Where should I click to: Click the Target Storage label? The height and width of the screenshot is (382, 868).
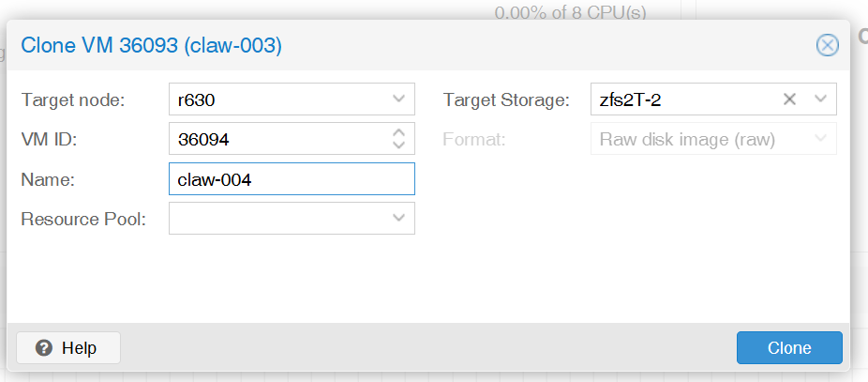click(x=506, y=99)
